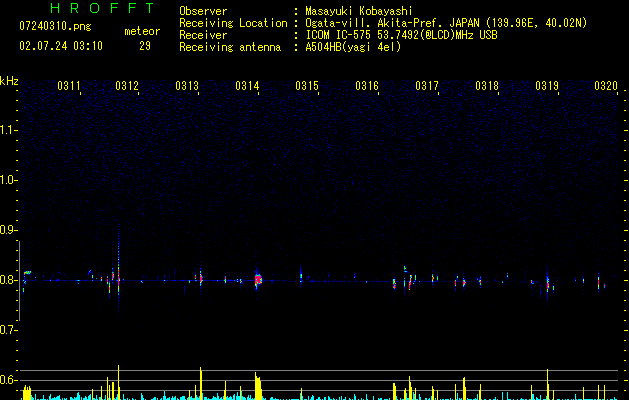Click the A504HB(yagi 4el) antenna value

pyautogui.click(x=353, y=47)
